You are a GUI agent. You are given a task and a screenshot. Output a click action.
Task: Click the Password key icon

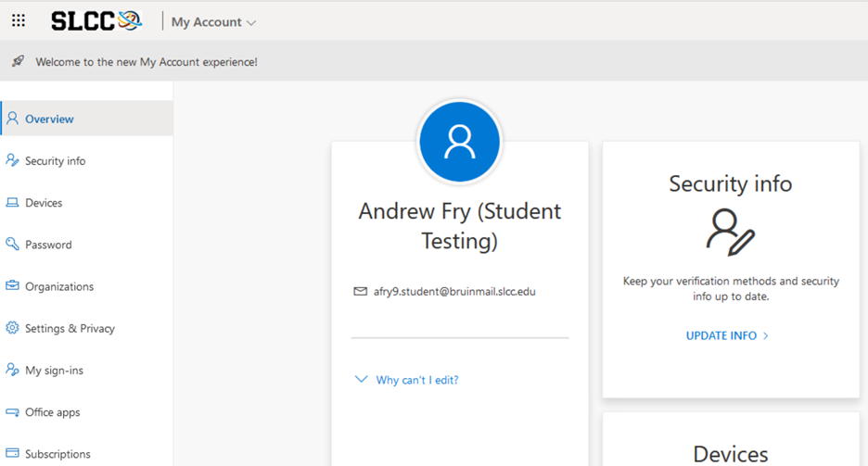[12, 244]
